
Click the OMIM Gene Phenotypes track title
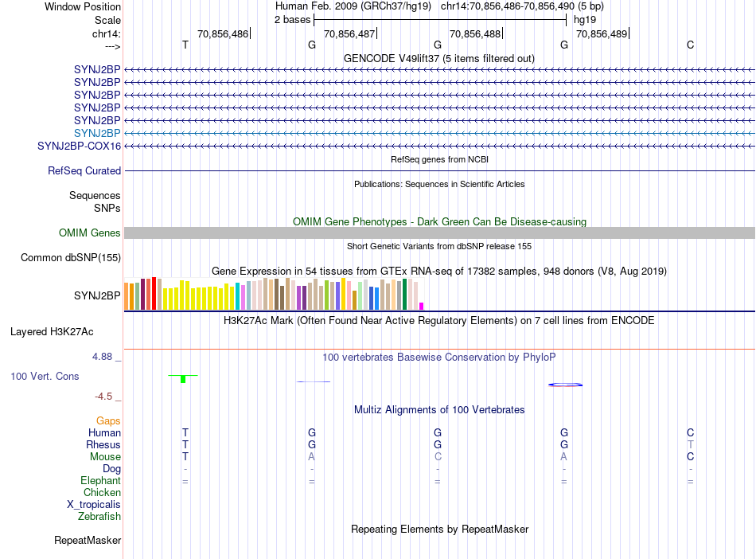point(440,222)
